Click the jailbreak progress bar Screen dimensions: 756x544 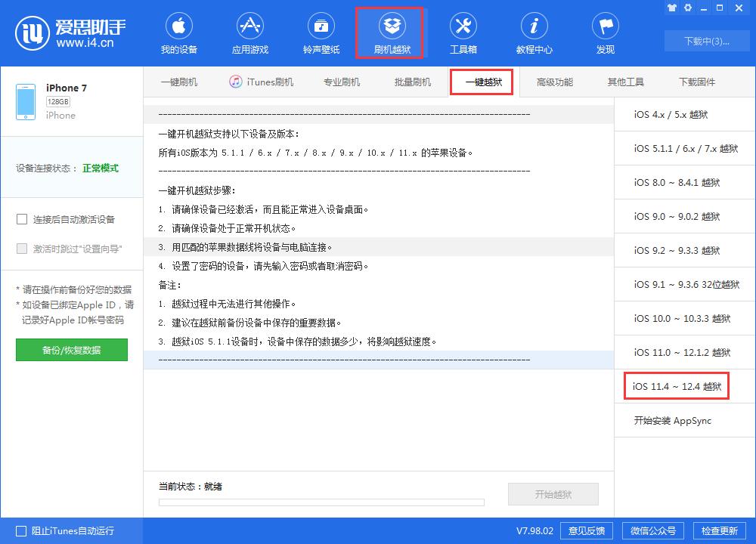(321, 502)
